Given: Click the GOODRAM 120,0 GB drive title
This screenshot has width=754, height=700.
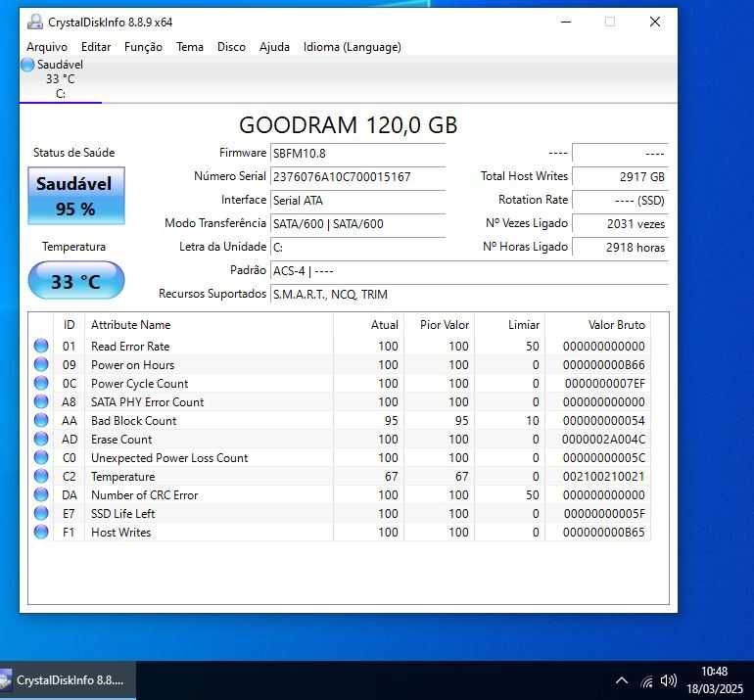Looking at the screenshot, I should point(349,125).
